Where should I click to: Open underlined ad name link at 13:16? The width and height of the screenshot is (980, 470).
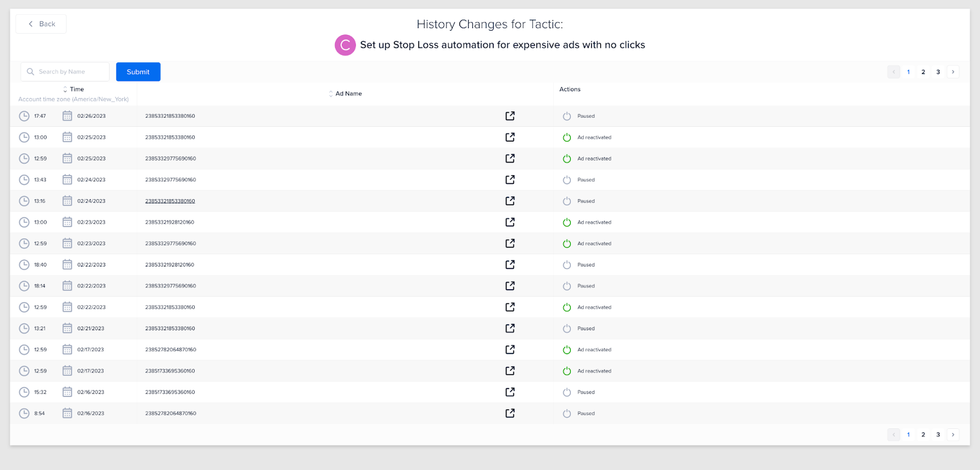coord(170,201)
